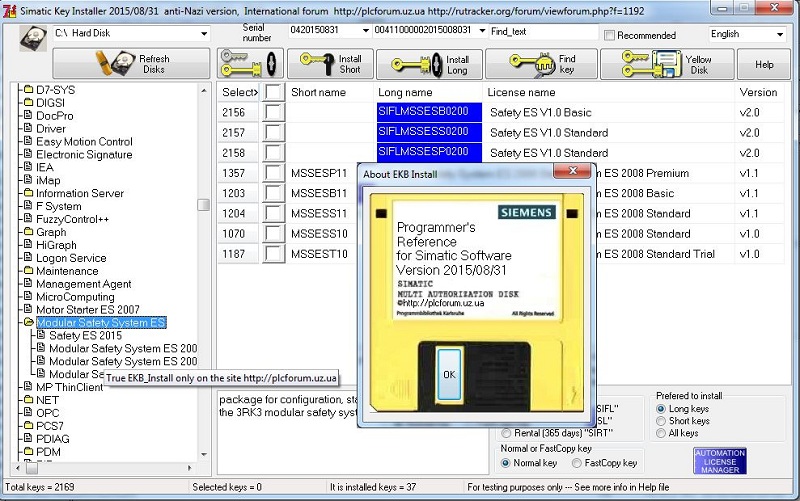Screen dimensions: 800x501
Task: Select the Short keys radio option
Action: 661,422
